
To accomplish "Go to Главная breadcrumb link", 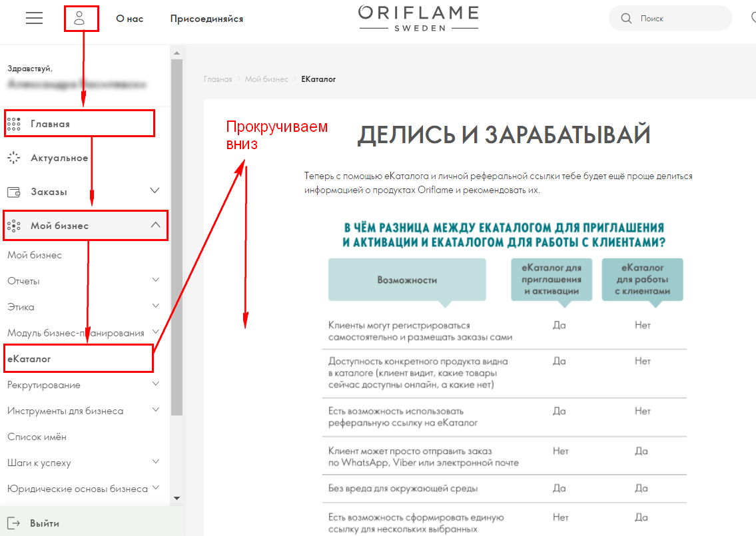I will 218,79.
